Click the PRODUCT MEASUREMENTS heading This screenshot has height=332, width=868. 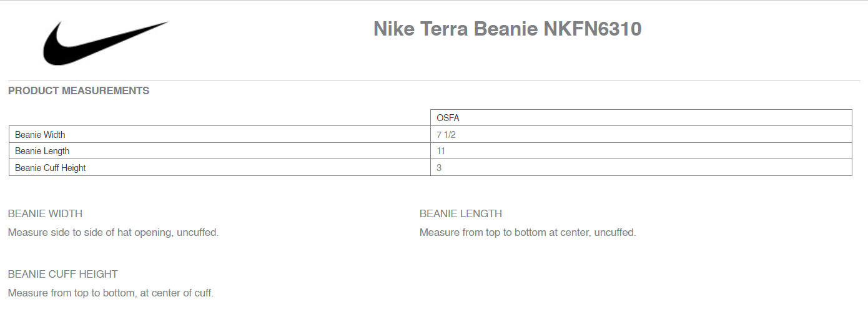coord(79,91)
